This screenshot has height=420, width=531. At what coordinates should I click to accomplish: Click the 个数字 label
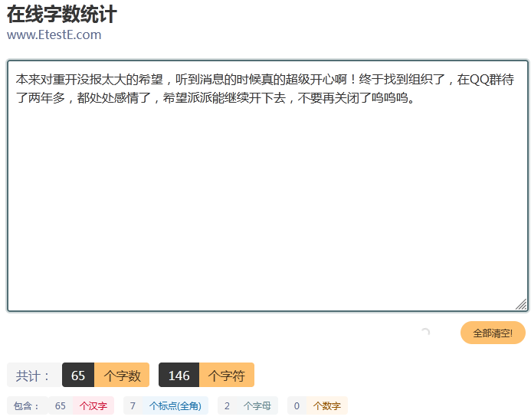click(326, 405)
